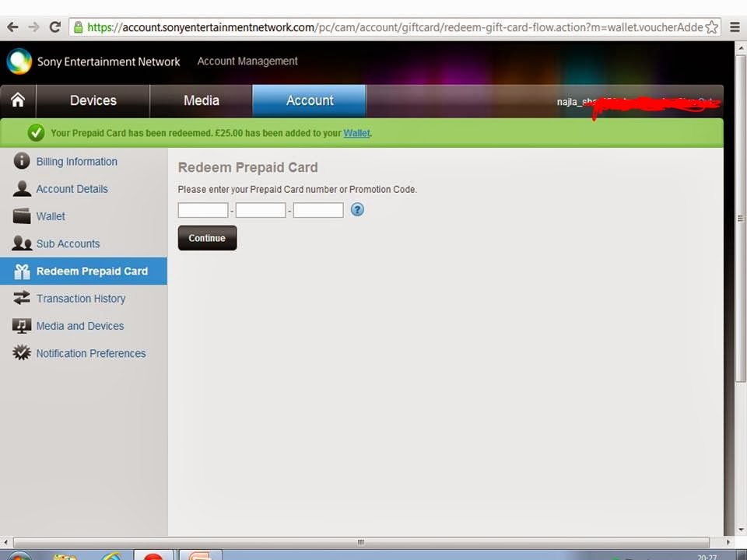Reload the current page
The height and width of the screenshot is (560, 747).
54,27
